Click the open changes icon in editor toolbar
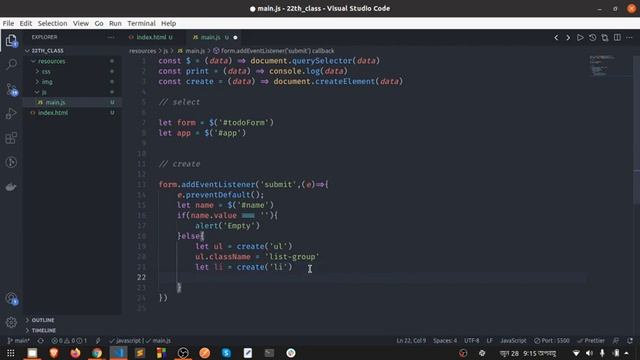This screenshot has height=360, width=640. (605, 38)
